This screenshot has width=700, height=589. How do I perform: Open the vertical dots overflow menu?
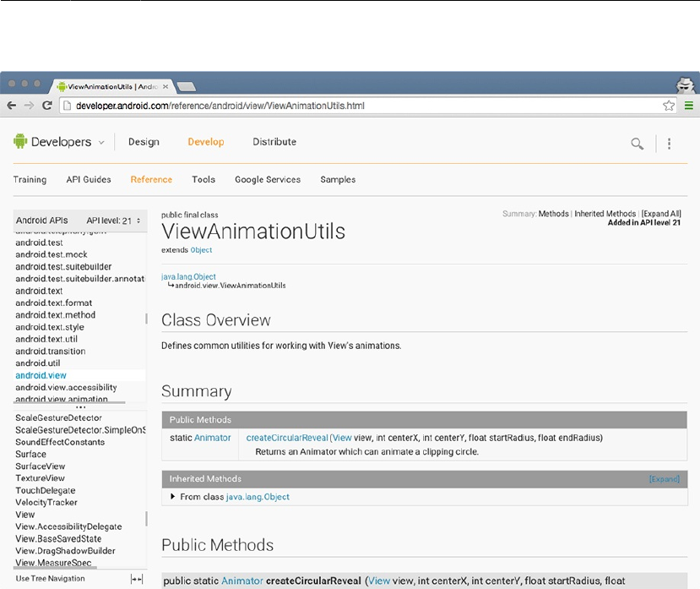(669, 144)
